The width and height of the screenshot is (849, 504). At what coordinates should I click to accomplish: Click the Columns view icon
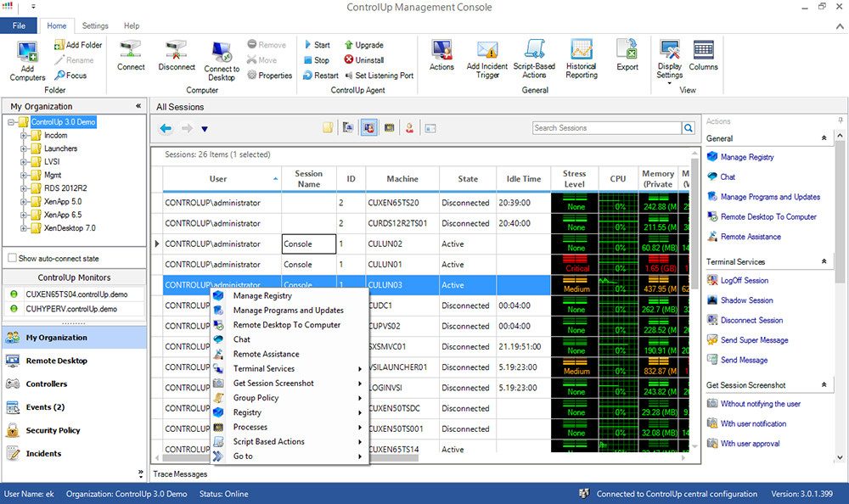(703, 56)
